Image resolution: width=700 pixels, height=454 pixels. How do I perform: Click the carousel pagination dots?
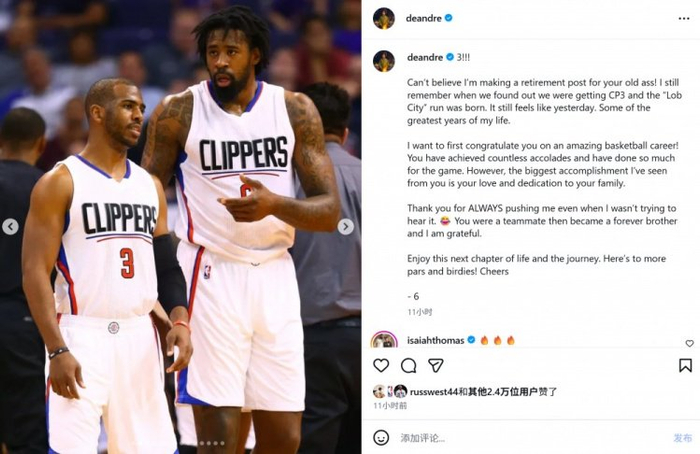[x=212, y=443]
